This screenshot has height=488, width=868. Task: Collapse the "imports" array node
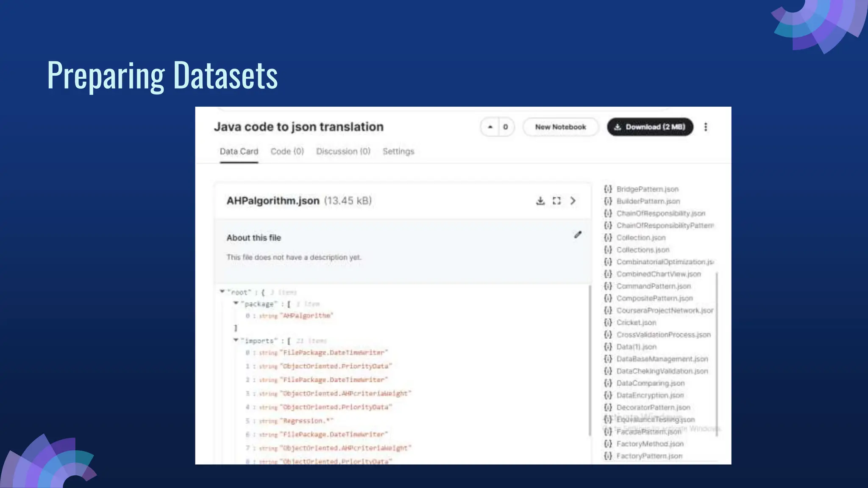point(236,340)
